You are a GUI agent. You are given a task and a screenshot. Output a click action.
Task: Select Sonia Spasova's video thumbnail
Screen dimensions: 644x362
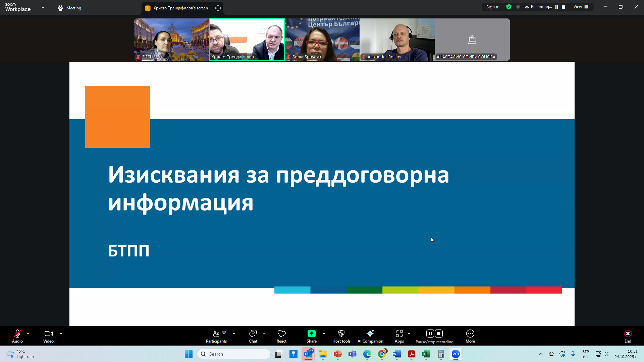[322, 40]
